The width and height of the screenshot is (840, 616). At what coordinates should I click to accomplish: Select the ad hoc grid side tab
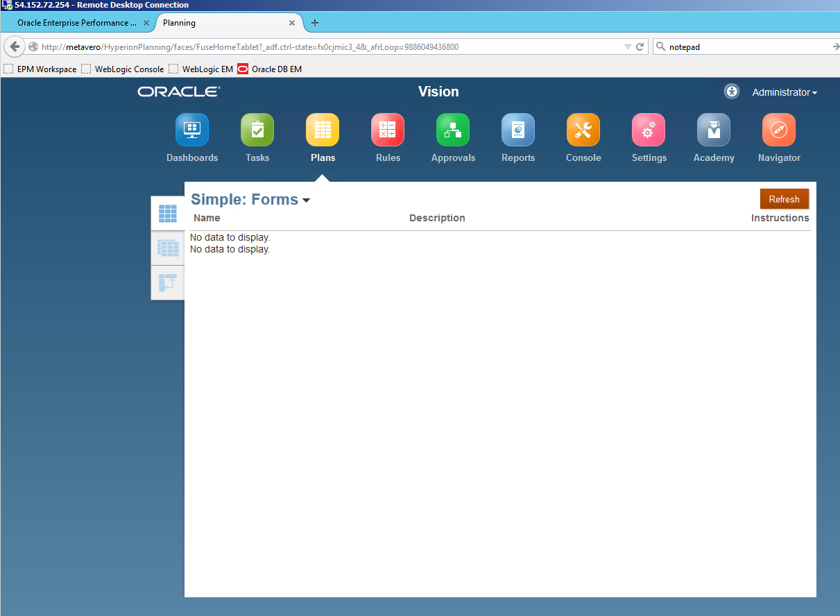coord(168,282)
